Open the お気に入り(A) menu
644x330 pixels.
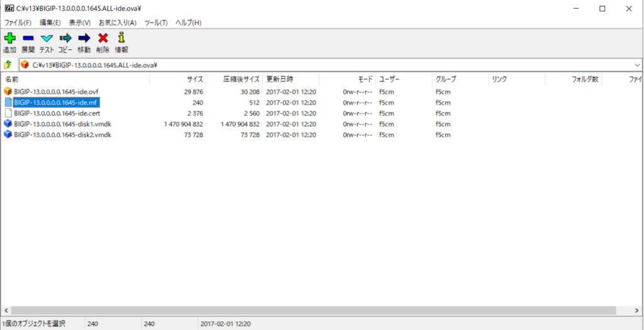[x=118, y=23]
